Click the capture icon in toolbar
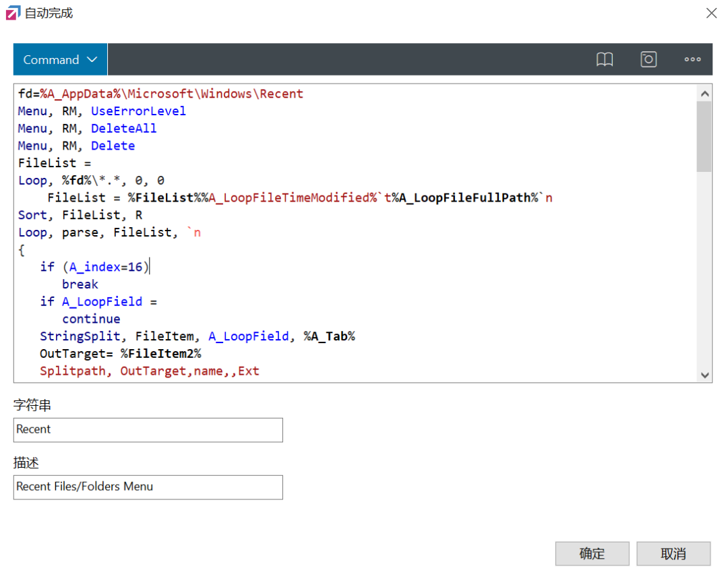 point(648,59)
